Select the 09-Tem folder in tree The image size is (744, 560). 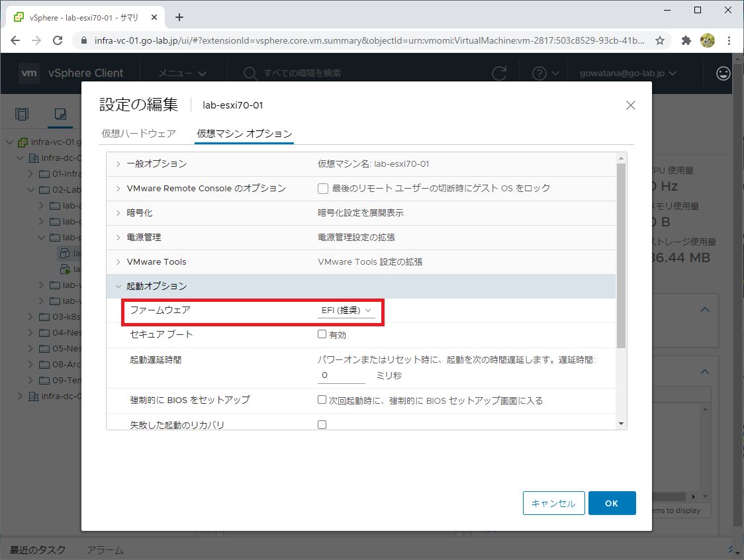pos(66,380)
